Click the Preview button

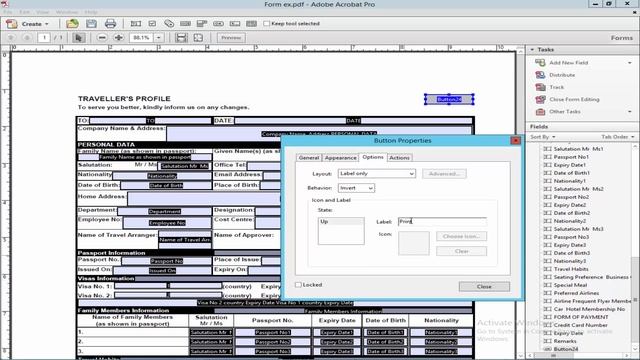click(x=231, y=38)
